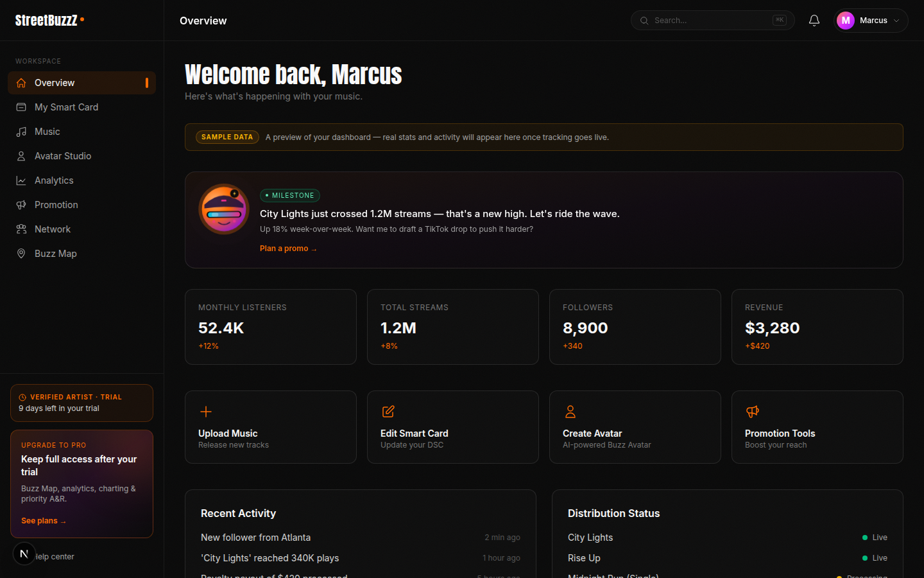Open My Smart Card page
This screenshot has width=924, height=578.
(x=81, y=107)
